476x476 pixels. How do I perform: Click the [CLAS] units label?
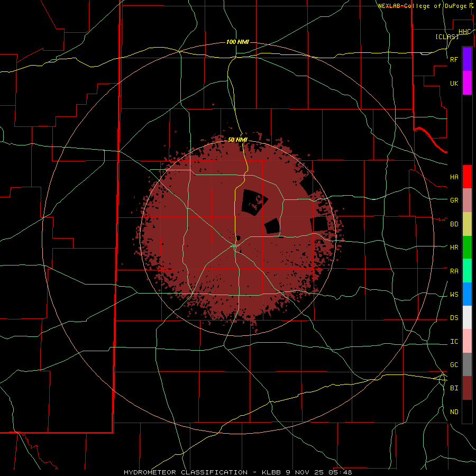(447, 36)
